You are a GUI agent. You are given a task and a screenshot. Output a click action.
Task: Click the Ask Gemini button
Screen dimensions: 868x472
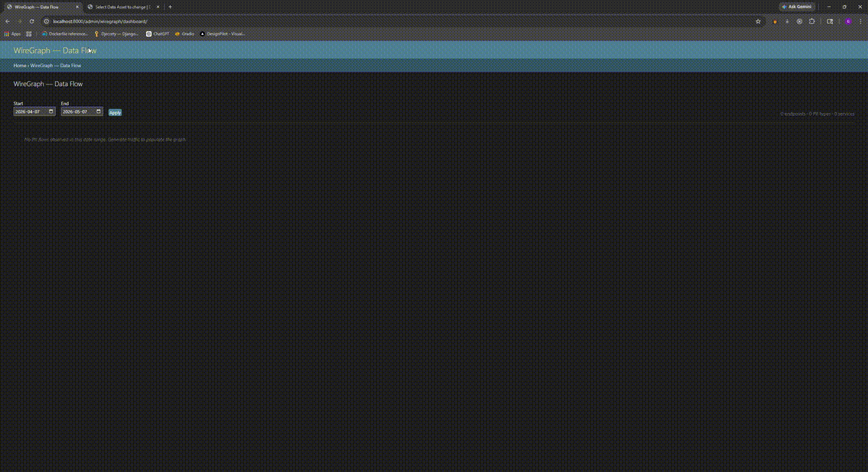(796, 7)
